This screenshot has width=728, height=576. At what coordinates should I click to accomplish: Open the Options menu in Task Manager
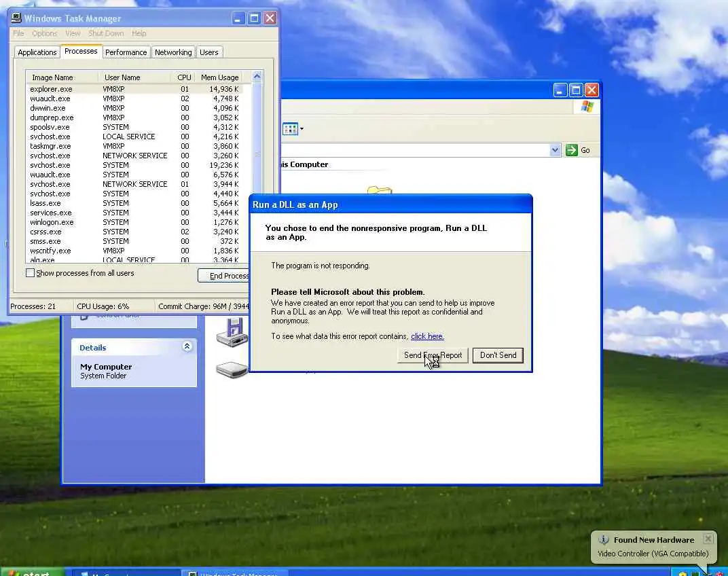point(45,33)
